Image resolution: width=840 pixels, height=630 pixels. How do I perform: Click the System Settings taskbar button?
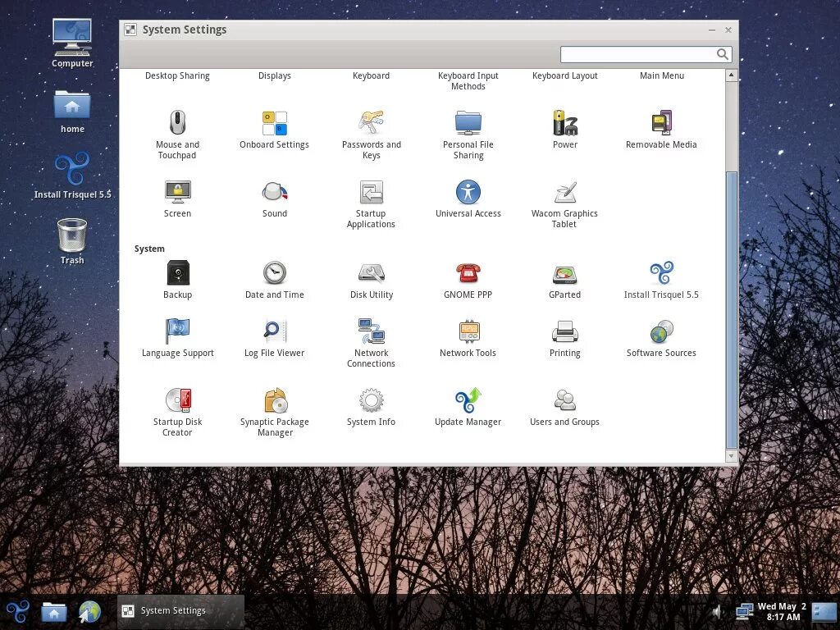(x=180, y=611)
